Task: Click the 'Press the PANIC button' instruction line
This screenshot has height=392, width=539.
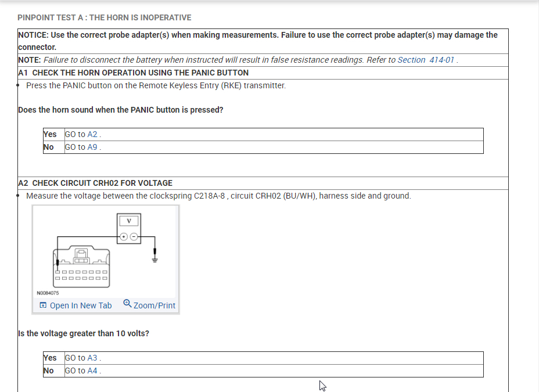Action: click(x=156, y=85)
